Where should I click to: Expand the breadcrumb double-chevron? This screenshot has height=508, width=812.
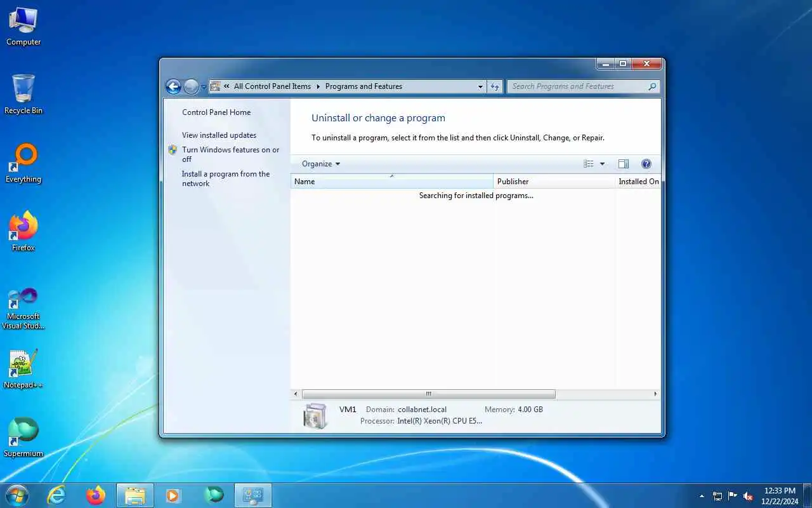pos(226,86)
